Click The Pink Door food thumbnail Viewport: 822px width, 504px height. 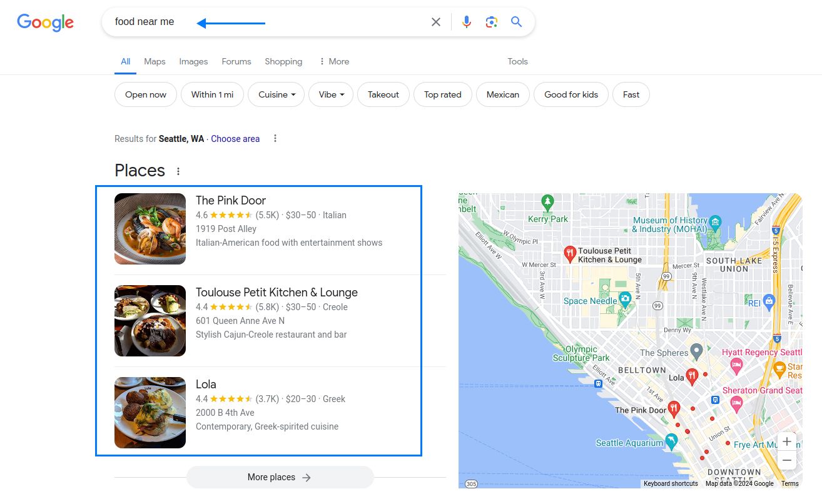pyautogui.click(x=150, y=229)
